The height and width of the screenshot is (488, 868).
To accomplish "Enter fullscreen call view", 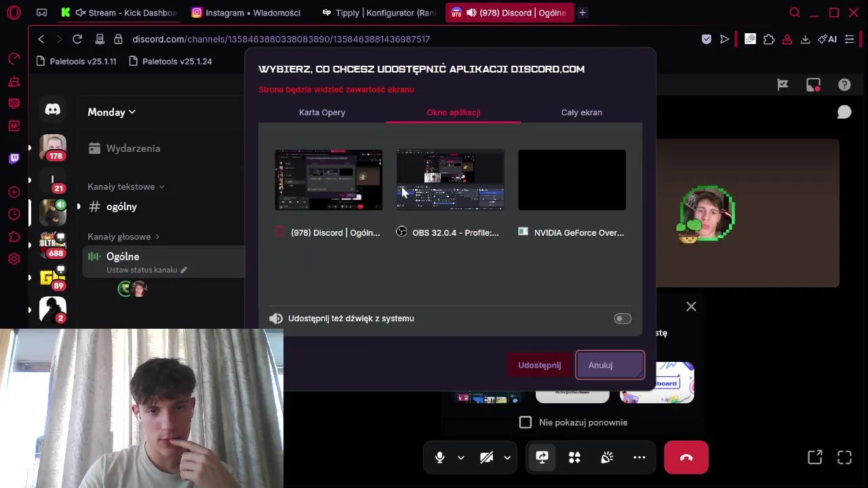I will click(844, 457).
